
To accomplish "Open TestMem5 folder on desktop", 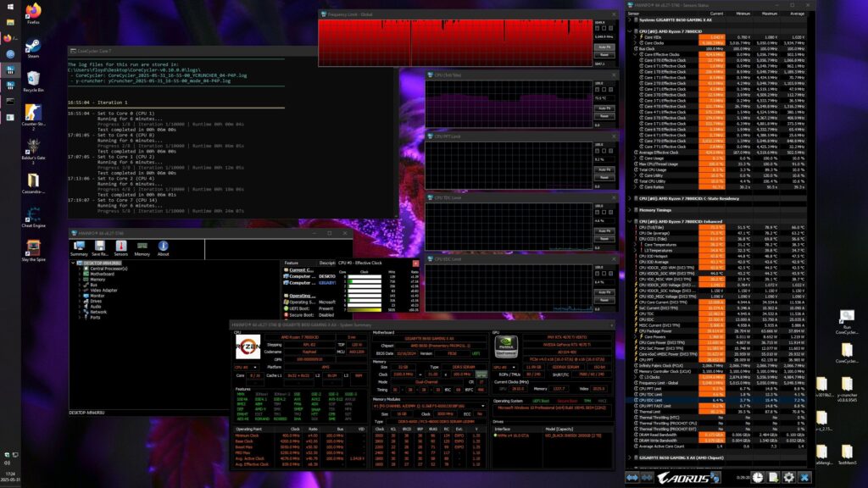I will [847, 454].
